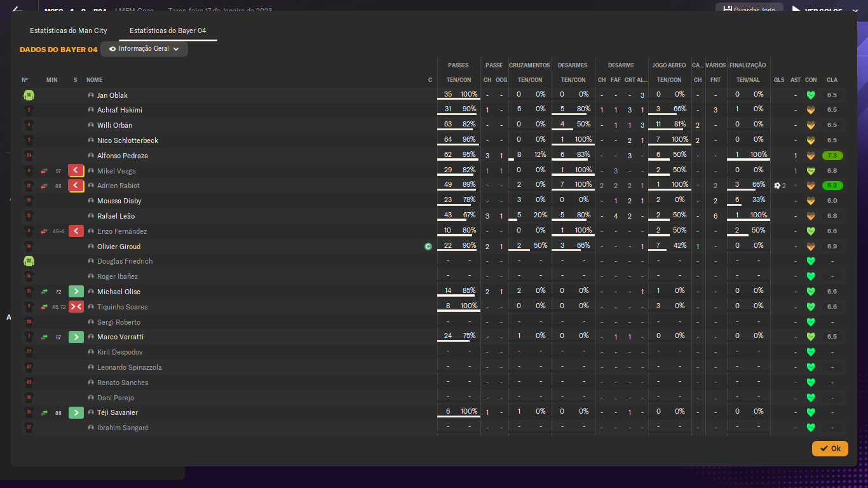Sort by the FNT column header
Screen dimensions: 868x488
715,80
